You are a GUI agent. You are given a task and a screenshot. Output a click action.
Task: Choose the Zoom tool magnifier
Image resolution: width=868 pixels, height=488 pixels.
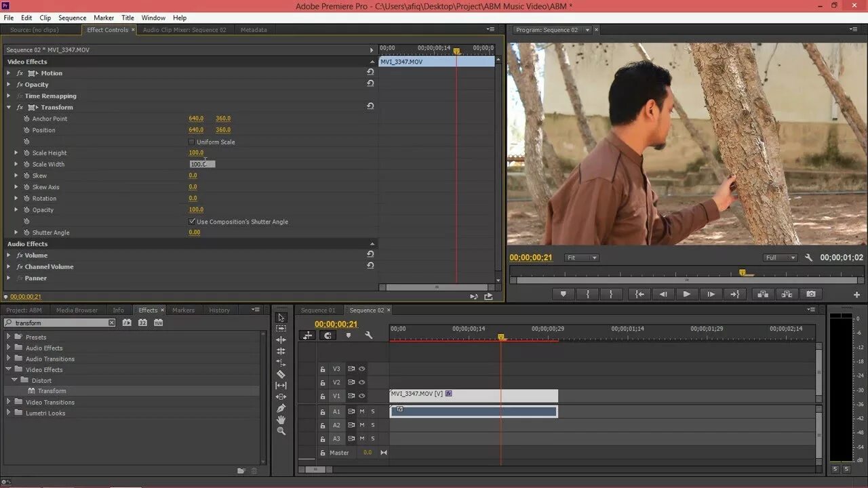point(281,431)
